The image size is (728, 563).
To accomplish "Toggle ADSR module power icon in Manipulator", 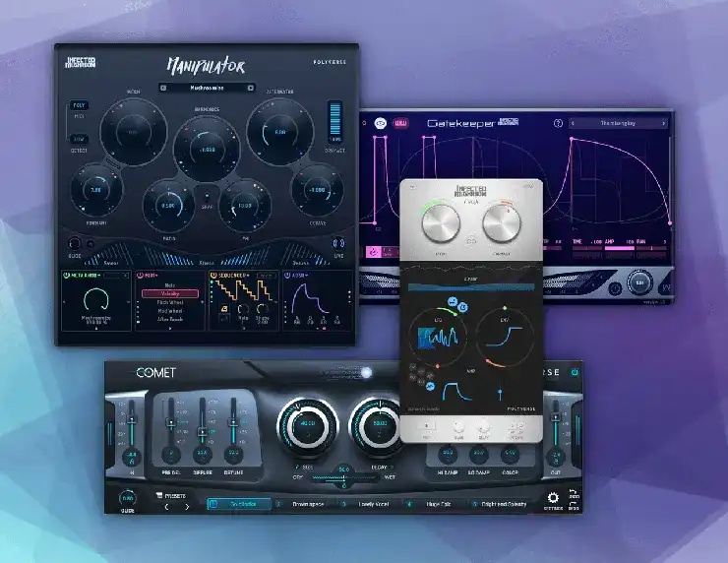I will click(287, 276).
